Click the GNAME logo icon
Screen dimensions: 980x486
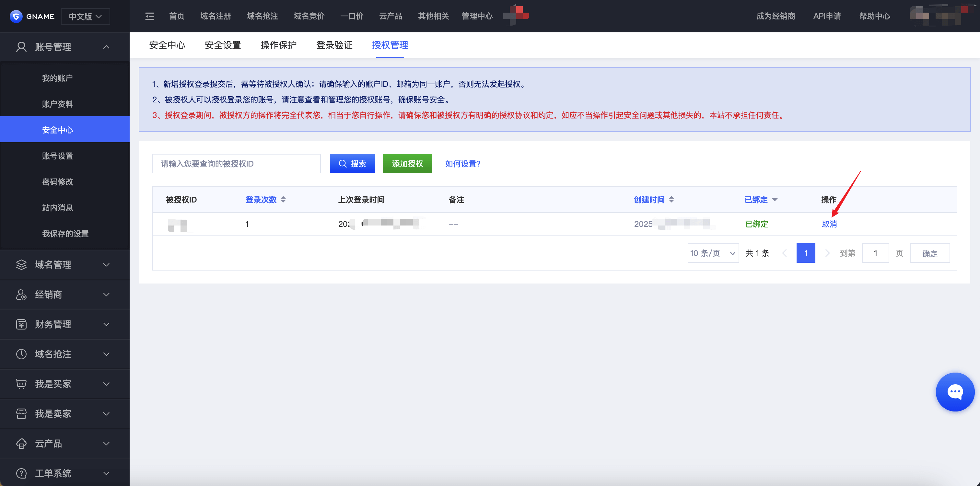point(16,16)
